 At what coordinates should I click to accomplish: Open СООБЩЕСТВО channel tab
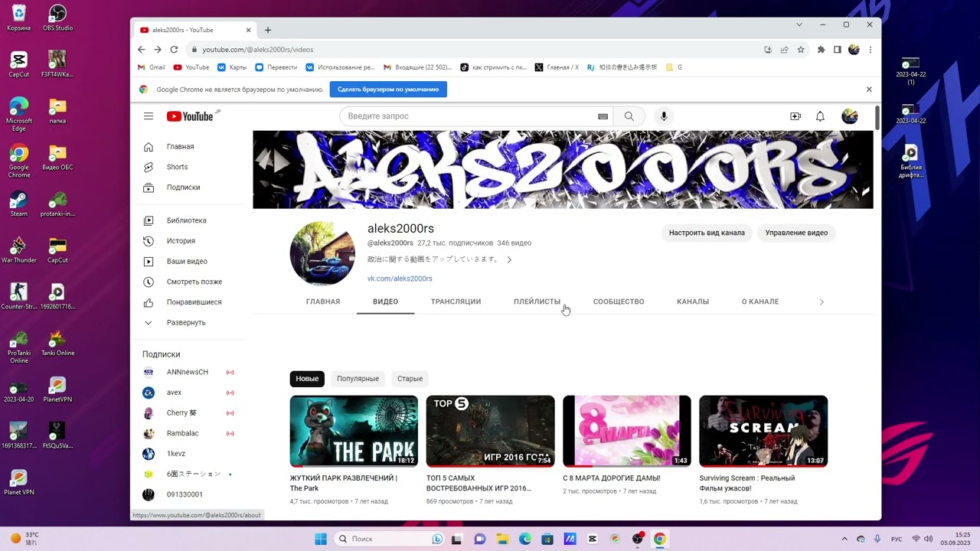coord(619,302)
